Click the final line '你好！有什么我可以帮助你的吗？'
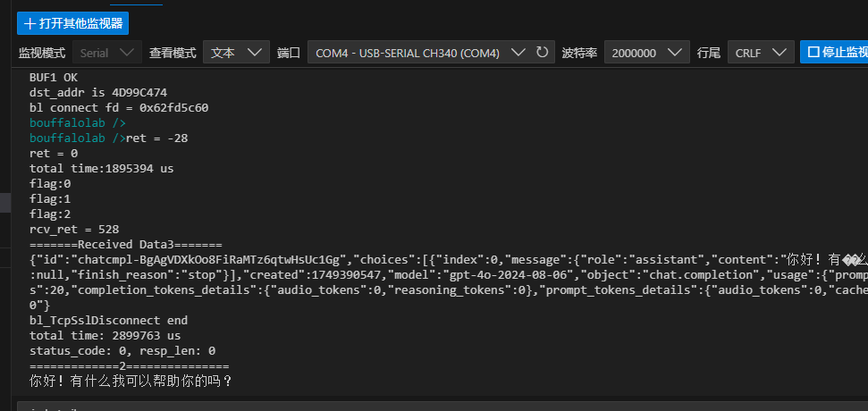The image size is (868, 411). [131, 382]
